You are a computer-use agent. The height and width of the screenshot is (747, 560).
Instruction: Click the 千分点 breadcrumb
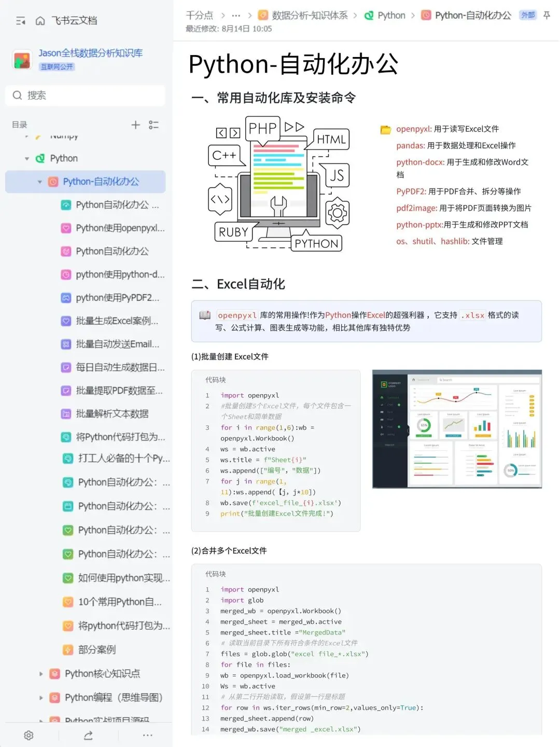200,16
